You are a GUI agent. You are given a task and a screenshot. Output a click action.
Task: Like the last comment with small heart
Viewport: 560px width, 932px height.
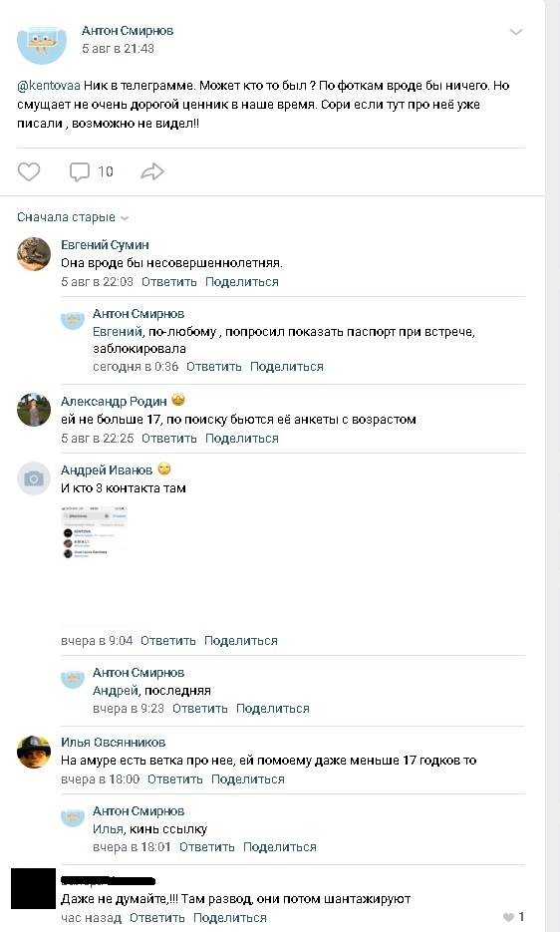click(508, 917)
